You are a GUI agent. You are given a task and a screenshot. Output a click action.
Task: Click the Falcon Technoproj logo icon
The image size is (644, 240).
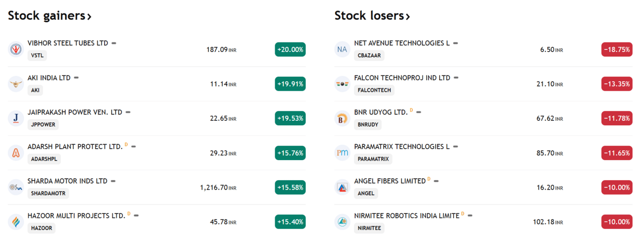click(x=342, y=84)
